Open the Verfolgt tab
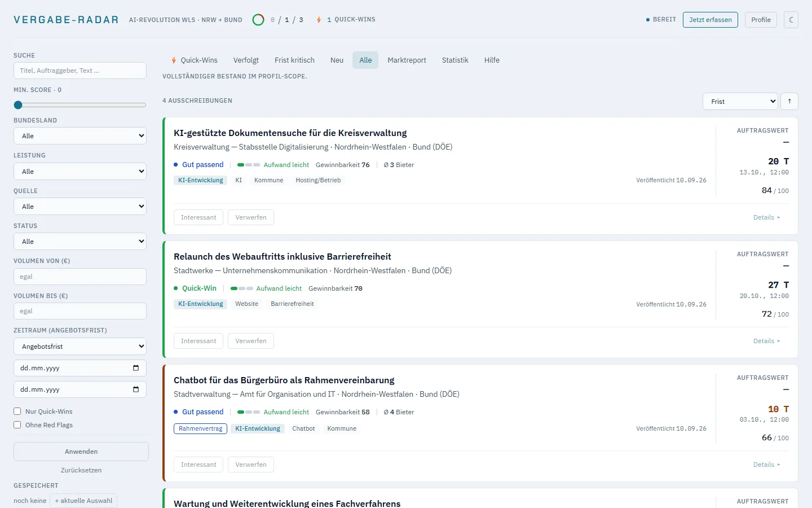The image size is (812, 508). pos(246,60)
